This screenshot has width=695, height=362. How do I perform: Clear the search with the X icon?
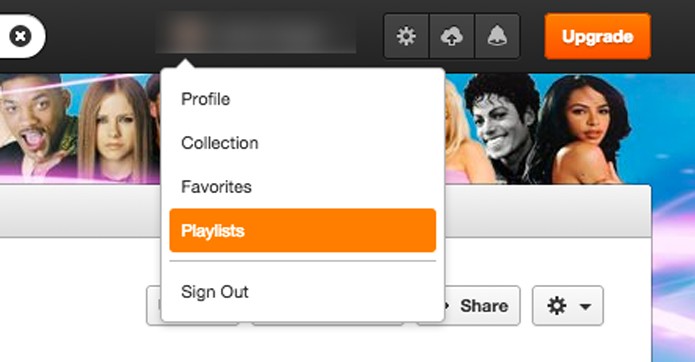20,36
